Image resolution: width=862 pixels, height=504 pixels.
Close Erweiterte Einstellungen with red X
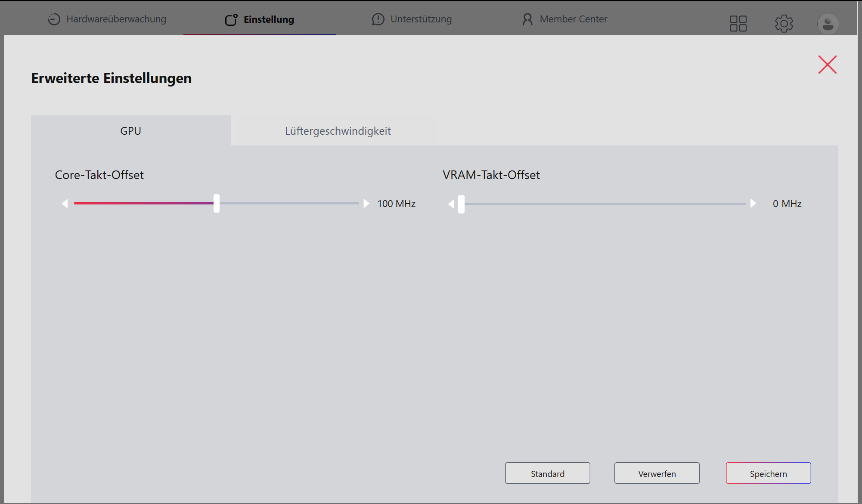pyautogui.click(x=827, y=65)
